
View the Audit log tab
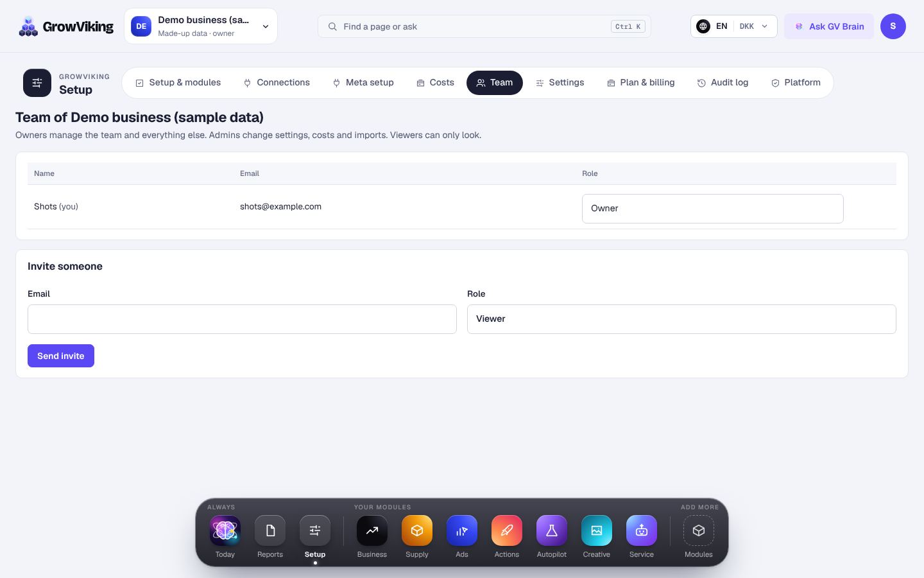(x=723, y=83)
